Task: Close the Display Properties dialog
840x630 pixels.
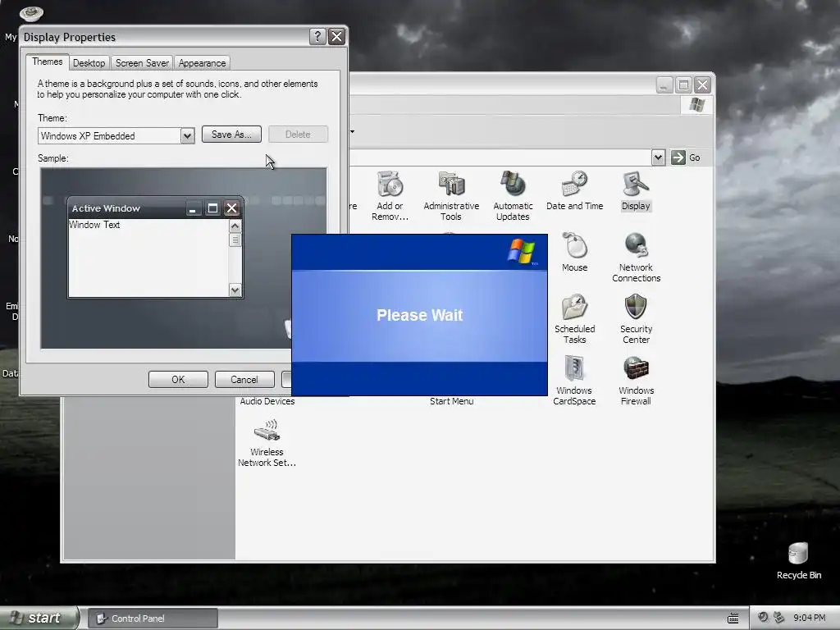Action: click(336, 36)
